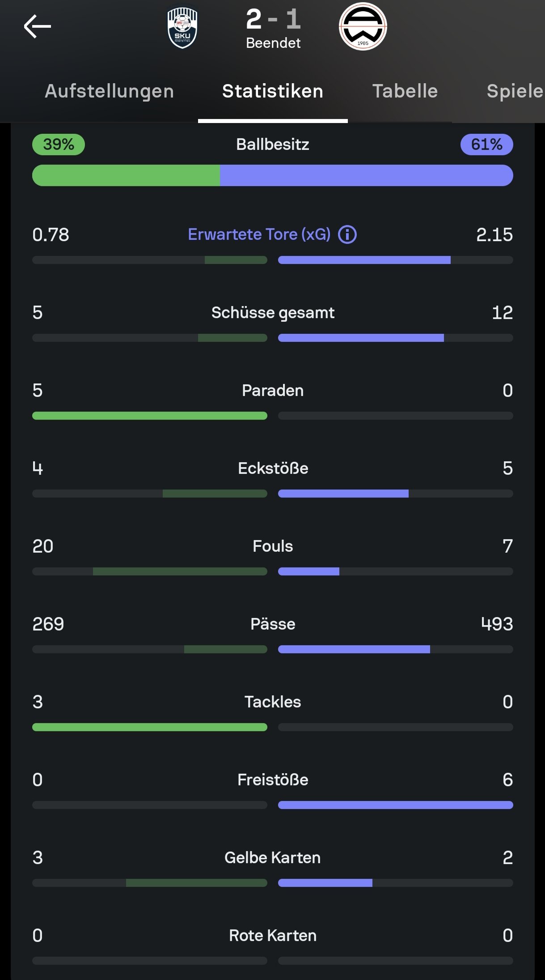Viewport: 545px width, 980px height.
Task: Select the Statistiken tab
Action: click(x=273, y=91)
